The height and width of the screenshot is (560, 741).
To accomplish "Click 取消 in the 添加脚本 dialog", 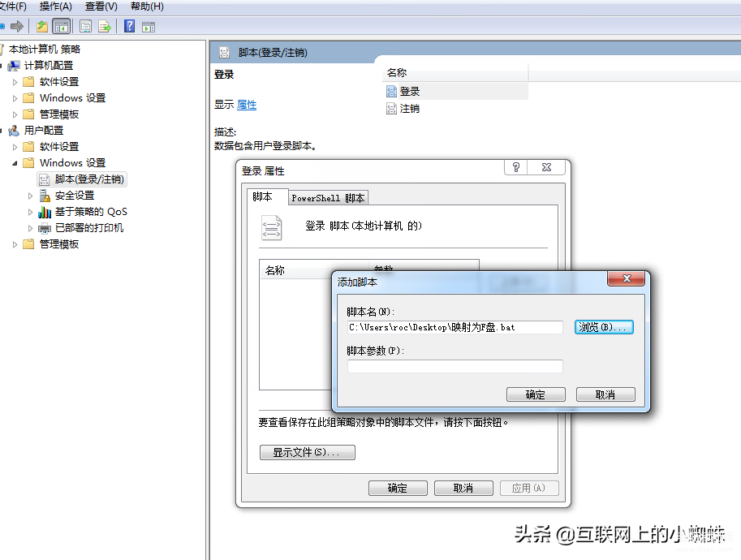I will [605, 394].
